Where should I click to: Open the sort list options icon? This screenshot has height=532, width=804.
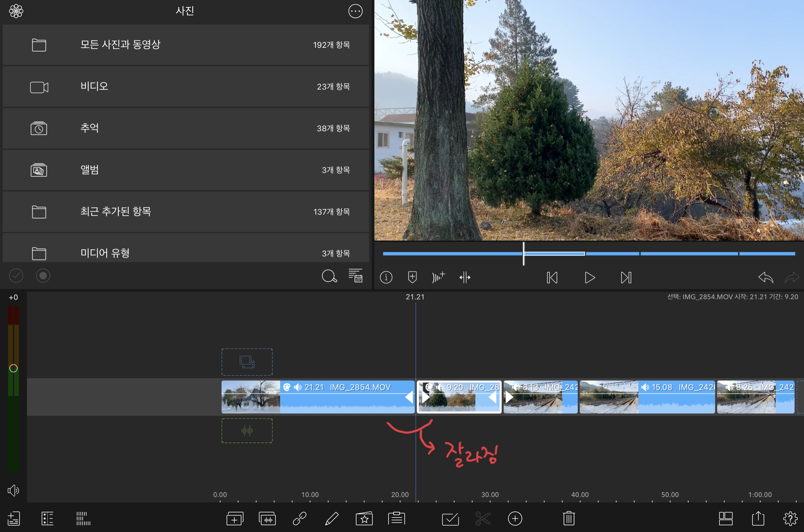pos(355,275)
